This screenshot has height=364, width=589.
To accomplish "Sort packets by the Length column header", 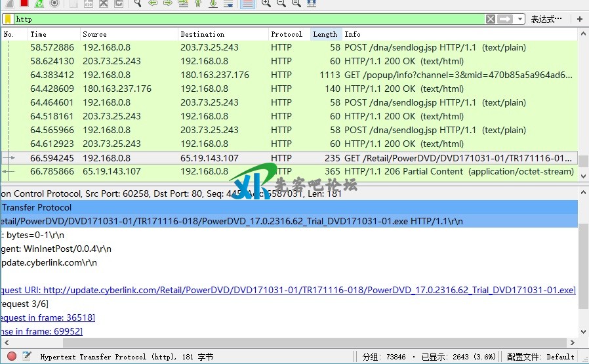I will pos(325,34).
